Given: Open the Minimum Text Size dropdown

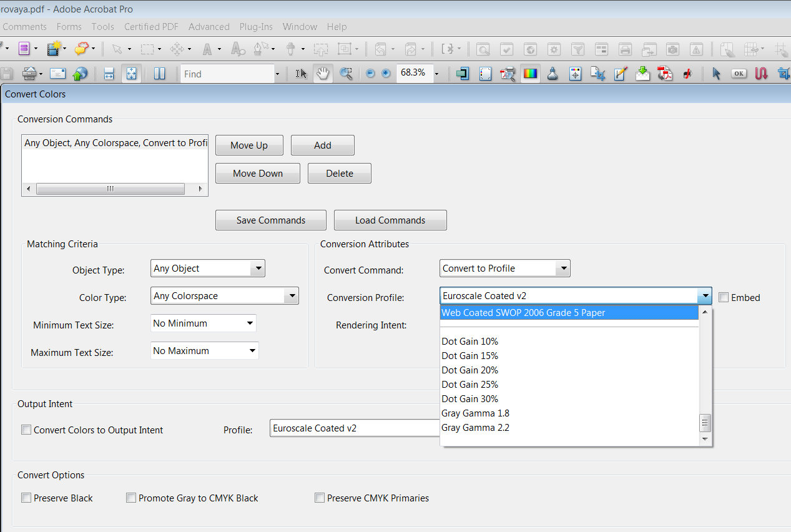Looking at the screenshot, I should (204, 323).
